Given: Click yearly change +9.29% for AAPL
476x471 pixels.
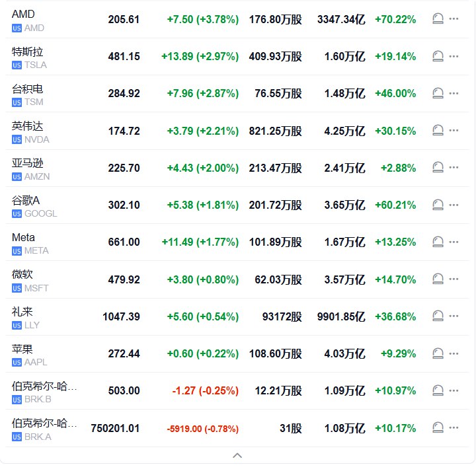Looking at the screenshot, I should (x=398, y=353).
